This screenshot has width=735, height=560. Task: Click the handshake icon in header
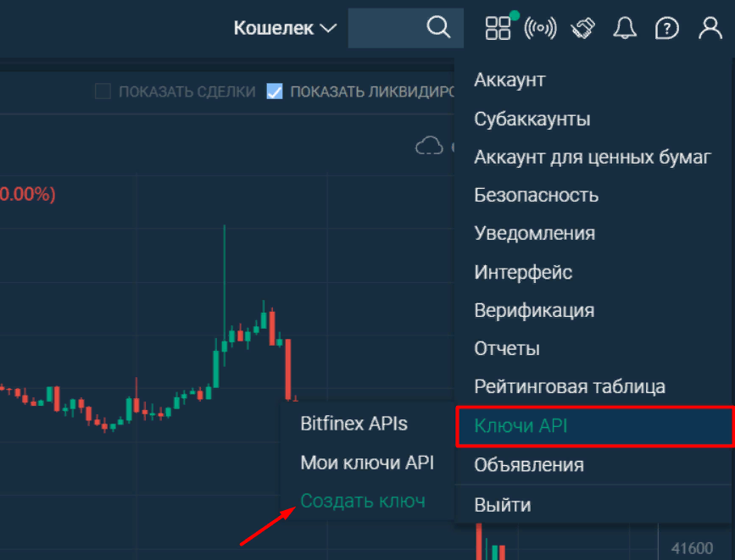pos(583,29)
